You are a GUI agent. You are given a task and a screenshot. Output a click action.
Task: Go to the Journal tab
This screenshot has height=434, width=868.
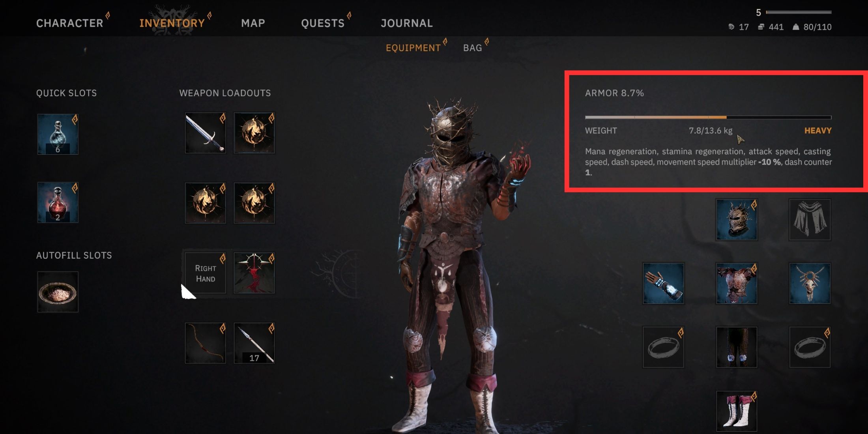[x=407, y=23]
